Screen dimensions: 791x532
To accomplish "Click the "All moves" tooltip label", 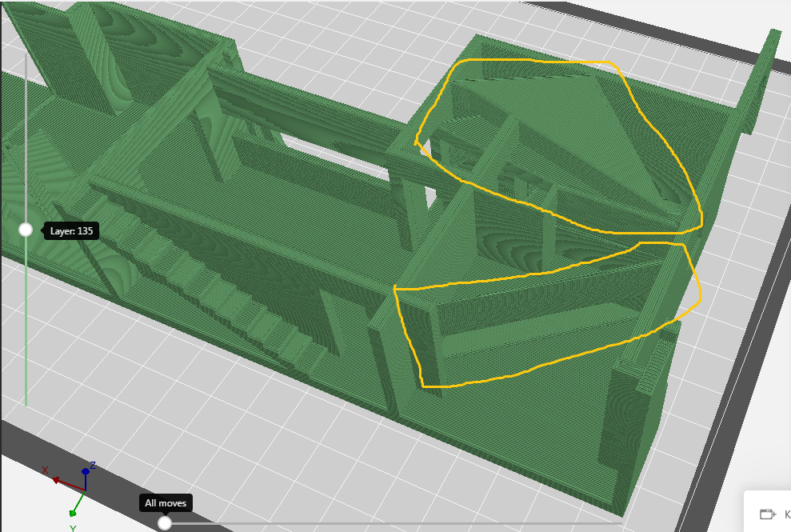I will click(x=166, y=503).
